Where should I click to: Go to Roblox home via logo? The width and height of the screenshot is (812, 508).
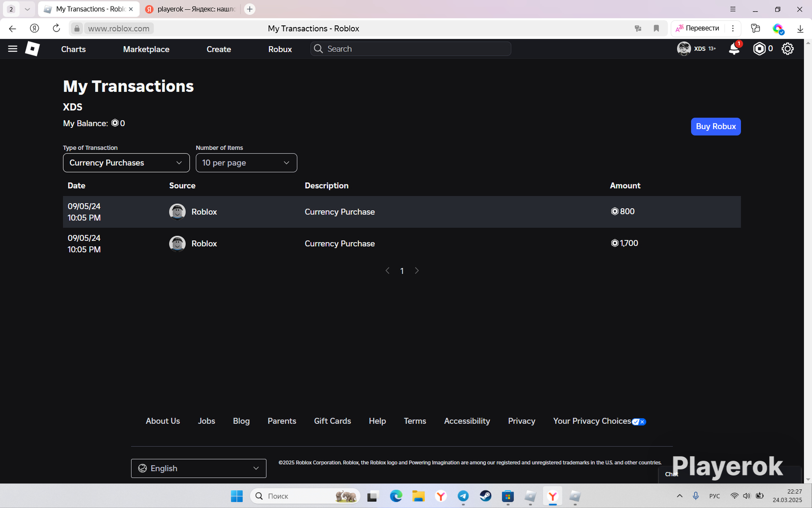coord(32,49)
